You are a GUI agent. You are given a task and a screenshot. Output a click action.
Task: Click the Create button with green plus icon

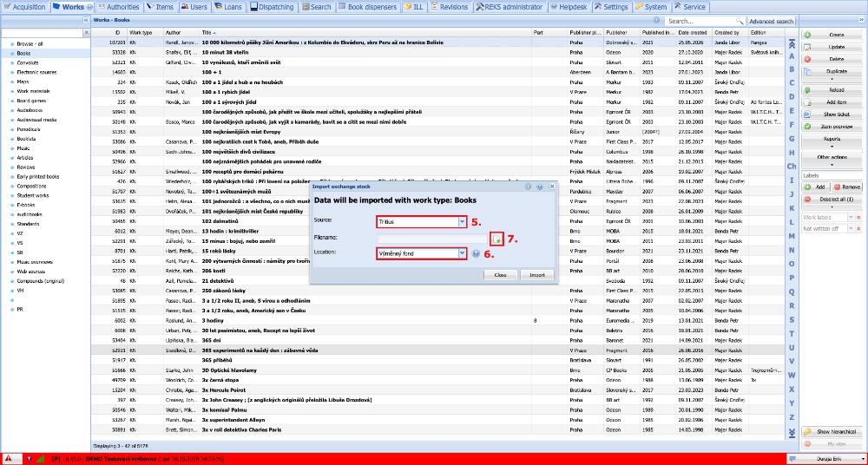pyautogui.click(x=832, y=35)
